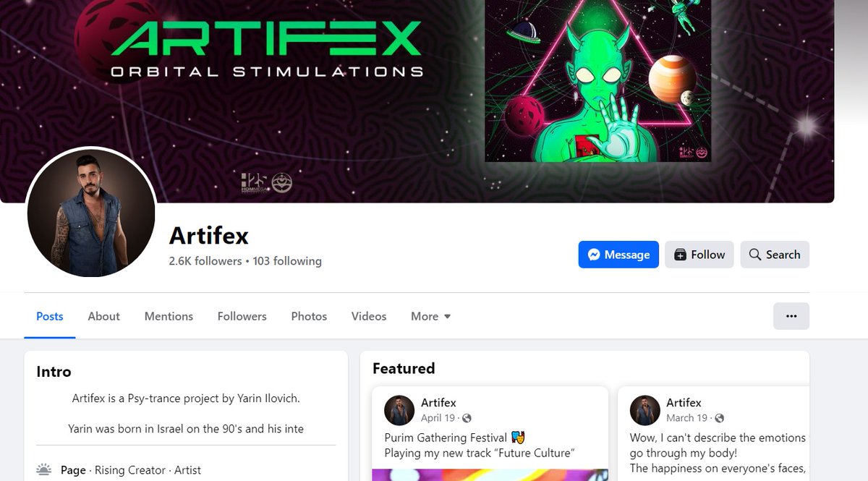Switch to the About tab
The width and height of the screenshot is (868, 481).
pyautogui.click(x=104, y=316)
